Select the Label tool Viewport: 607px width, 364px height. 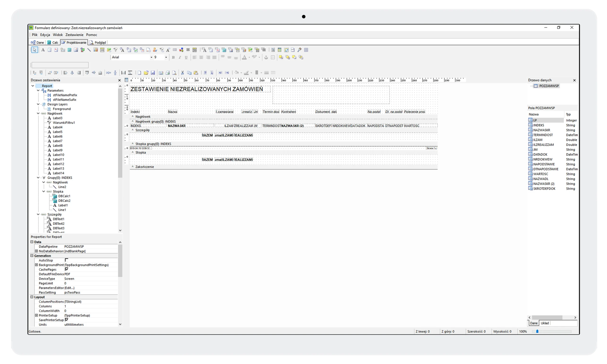43,50
